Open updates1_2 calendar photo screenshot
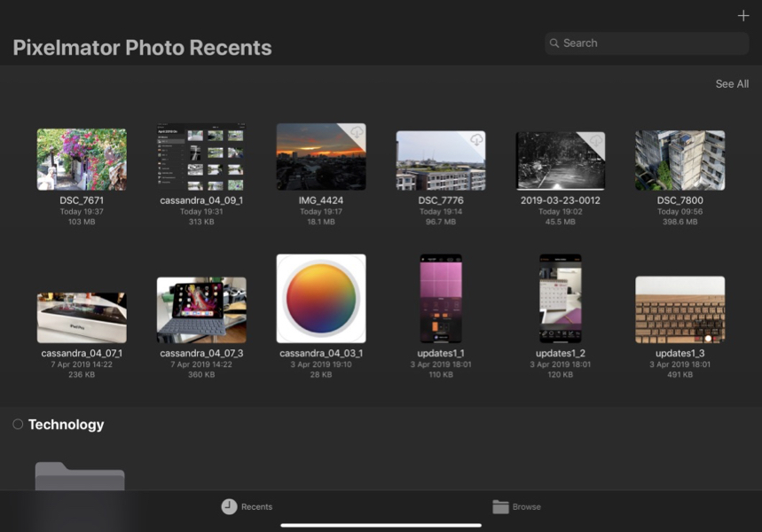The width and height of the screenshot is (762, 532). point(561,298)
